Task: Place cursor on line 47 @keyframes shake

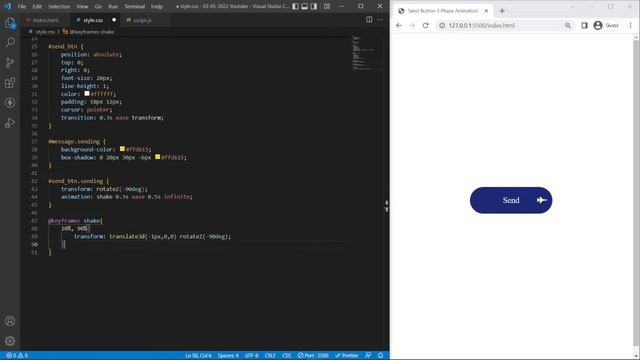Action: 76,220
